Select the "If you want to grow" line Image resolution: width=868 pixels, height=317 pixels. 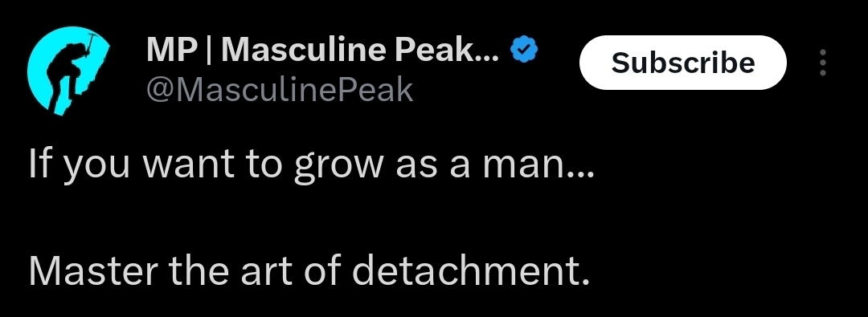tap(311, 165)
